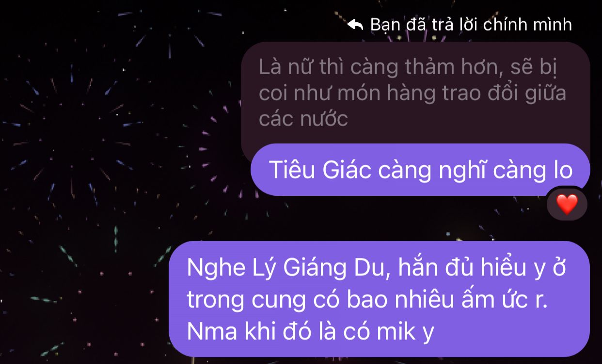Select the "Tiêu Giác càng nghĩ càng lo" bubble

pos(420,170)
